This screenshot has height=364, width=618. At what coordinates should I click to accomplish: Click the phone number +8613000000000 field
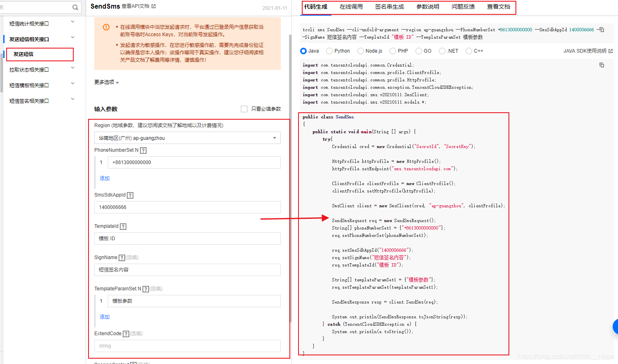(194, 162)
